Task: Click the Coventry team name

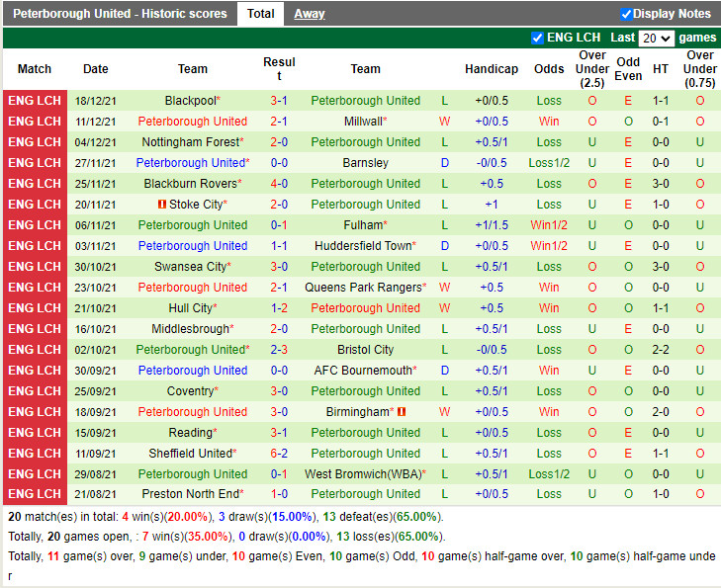Action: point(190,391)
